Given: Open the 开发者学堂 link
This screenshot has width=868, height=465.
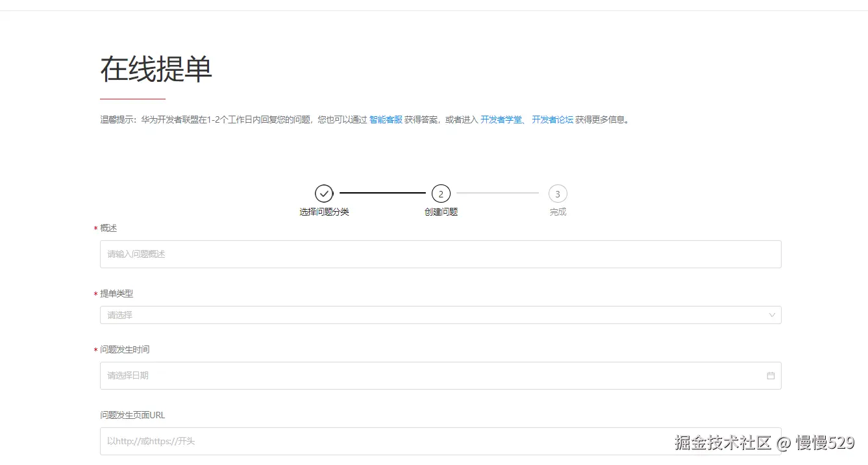Looking at the screenshot, I should [x=501, y=119].
